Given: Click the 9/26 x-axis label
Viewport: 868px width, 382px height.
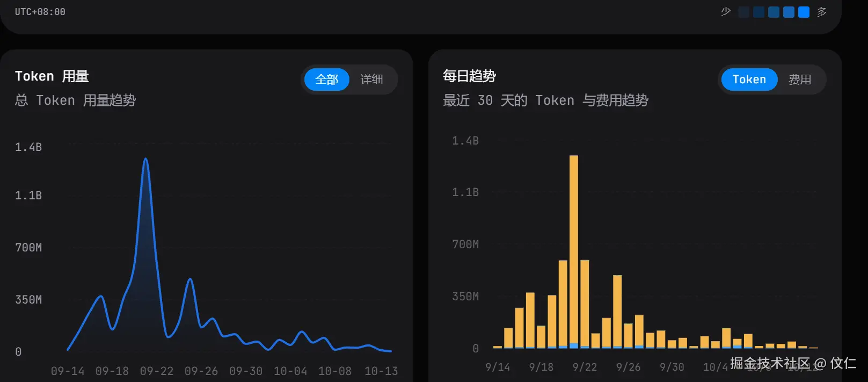Looking at the screenshot, I should (628, 367).
